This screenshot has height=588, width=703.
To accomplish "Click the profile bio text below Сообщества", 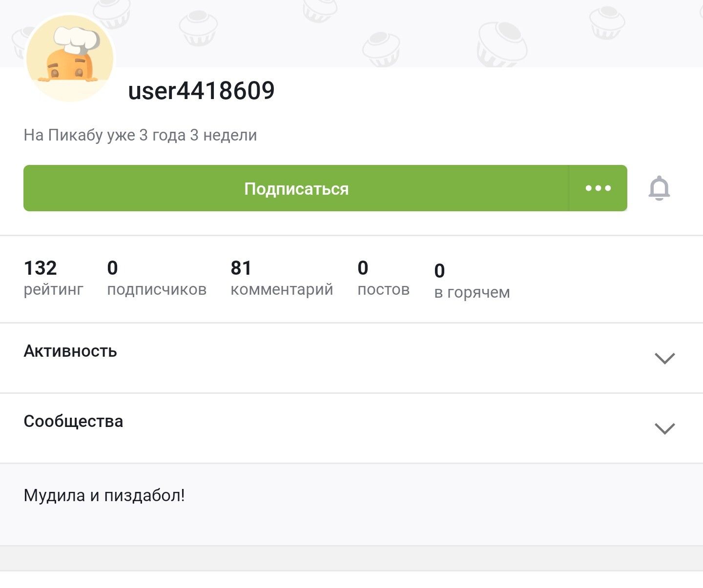I will coord(104,496).
